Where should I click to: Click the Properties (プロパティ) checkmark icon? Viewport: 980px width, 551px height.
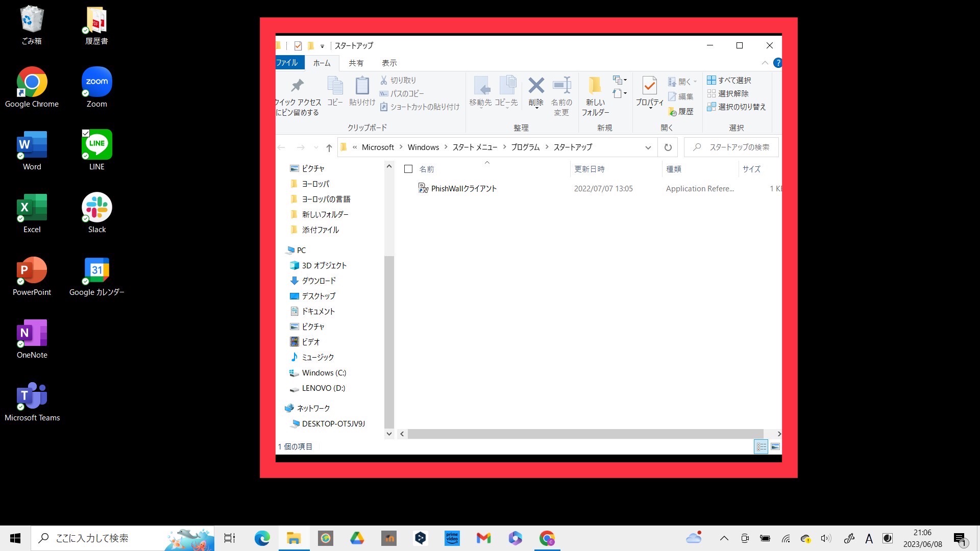click(649, 86)
